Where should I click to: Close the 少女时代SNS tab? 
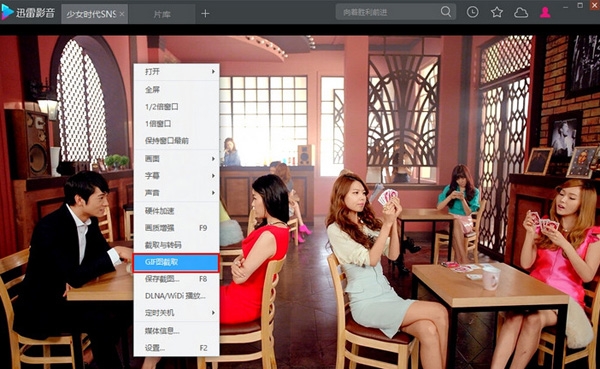pyautogui.click(x=122, y=14)
